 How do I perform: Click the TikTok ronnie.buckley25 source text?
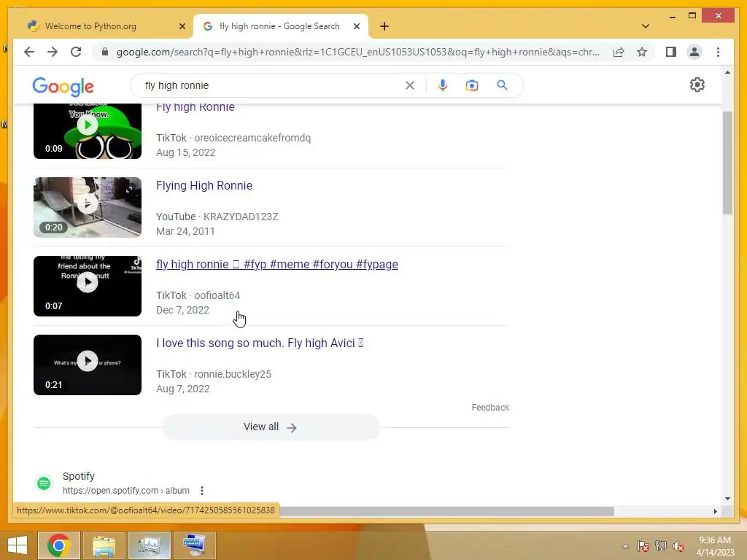(214, 374)
